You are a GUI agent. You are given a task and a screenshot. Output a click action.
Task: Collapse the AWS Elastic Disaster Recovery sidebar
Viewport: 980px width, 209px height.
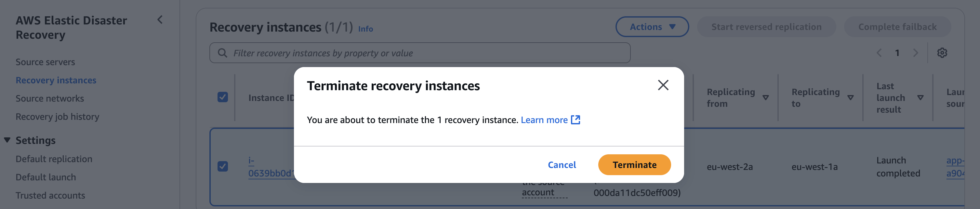(160, 19)
